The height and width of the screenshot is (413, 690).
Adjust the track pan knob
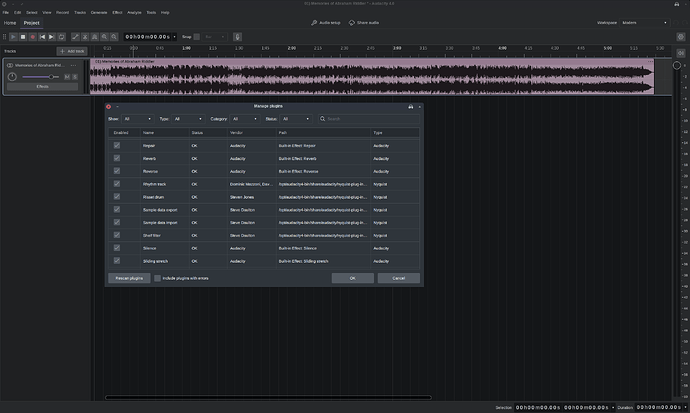(x=12, y=77)
